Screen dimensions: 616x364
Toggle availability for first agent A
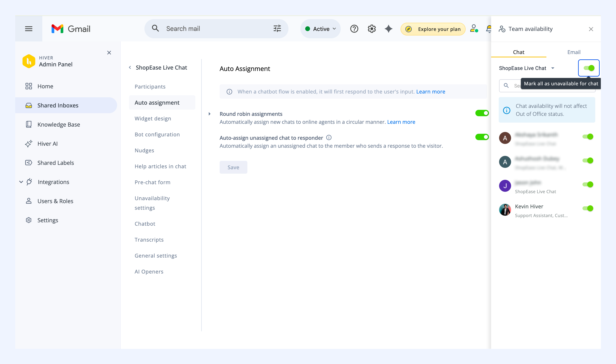coord(587,137)
